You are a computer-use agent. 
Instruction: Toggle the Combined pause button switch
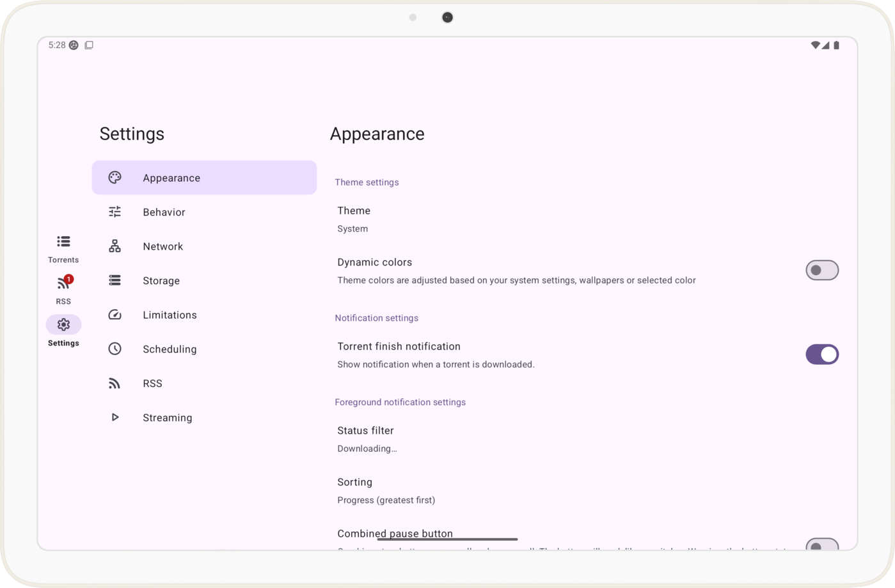click(821, 544)
